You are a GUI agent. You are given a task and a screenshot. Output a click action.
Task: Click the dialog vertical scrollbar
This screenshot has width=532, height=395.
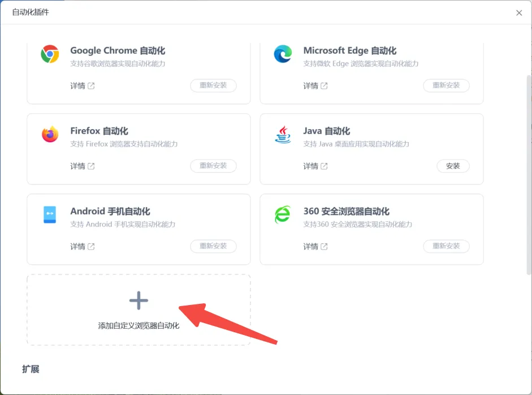click(529, 175)
